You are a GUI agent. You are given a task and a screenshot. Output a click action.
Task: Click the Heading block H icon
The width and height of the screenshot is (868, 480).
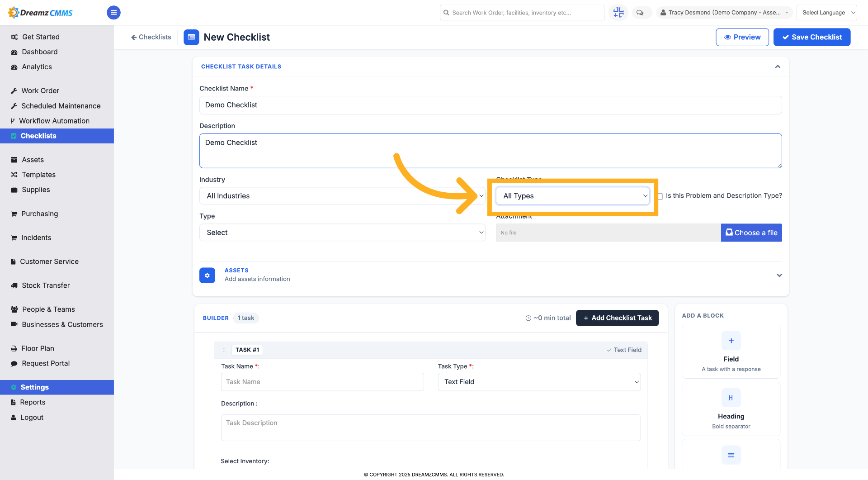(x=731, y=398)
